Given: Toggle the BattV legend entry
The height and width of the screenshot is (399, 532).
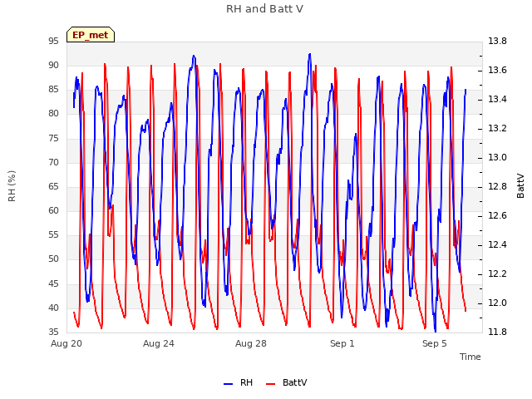Looking at the screenshot, I should 287,382.
